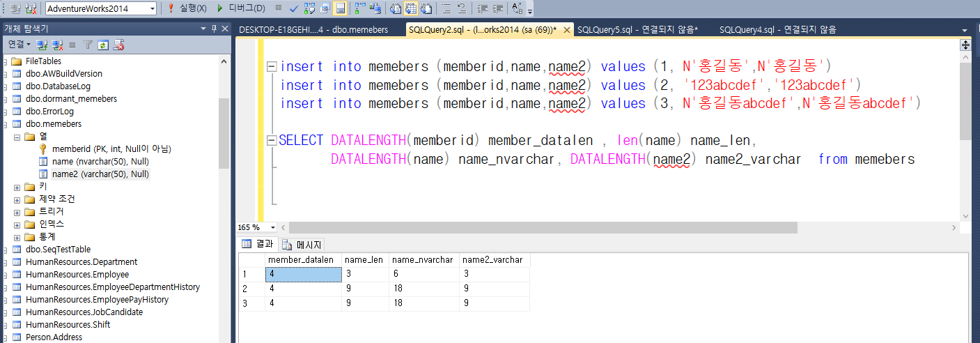
Task: Click the member_datalen column header
Action: (x=304, y=259)
